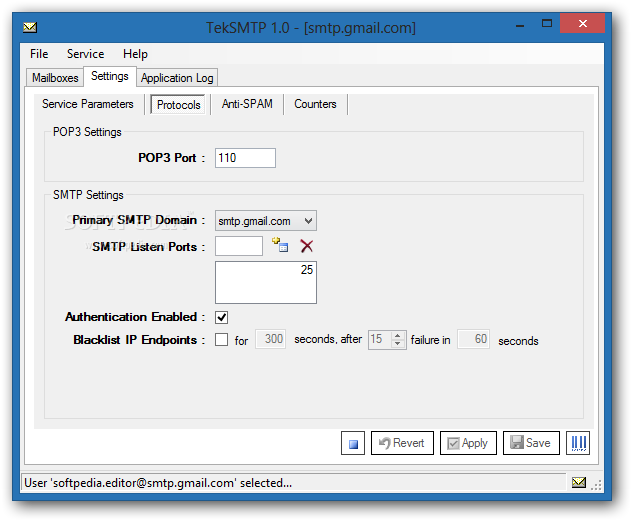Viewport: 632px width, 521px height.
Task: Click the status bar user selected message
Action: pos(158,482)
